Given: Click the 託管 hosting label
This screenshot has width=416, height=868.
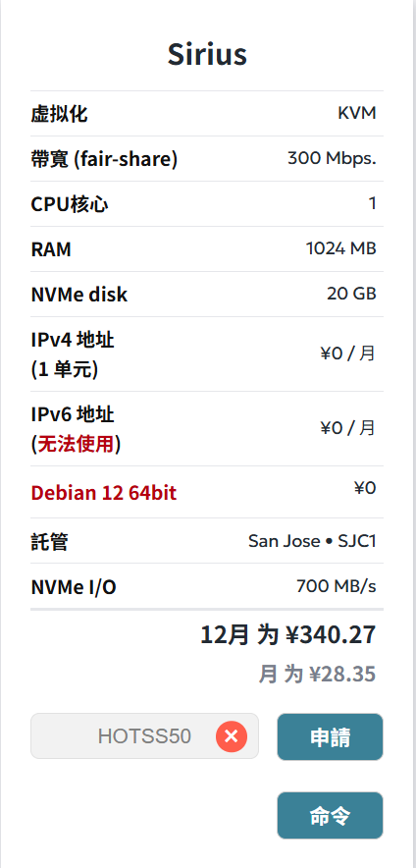Looking at the screenshot, I should coord(50,541).
